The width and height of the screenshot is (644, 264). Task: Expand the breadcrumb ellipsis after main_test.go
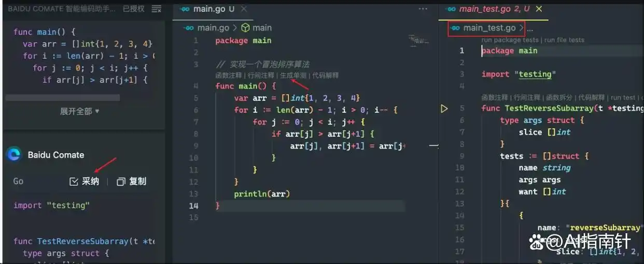click(x=529, y=28)
